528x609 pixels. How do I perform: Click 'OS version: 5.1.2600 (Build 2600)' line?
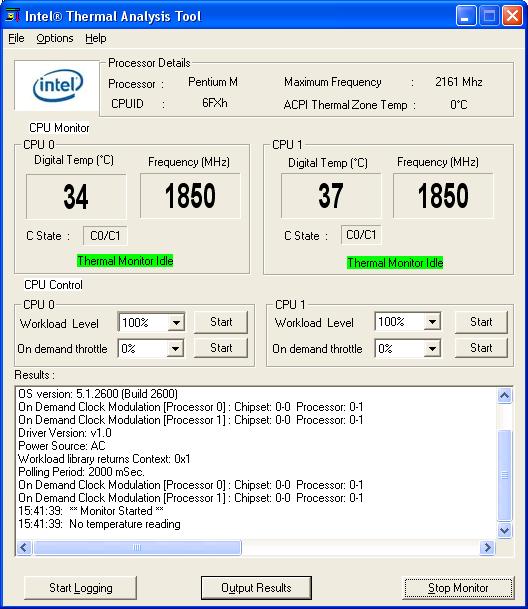98,394
